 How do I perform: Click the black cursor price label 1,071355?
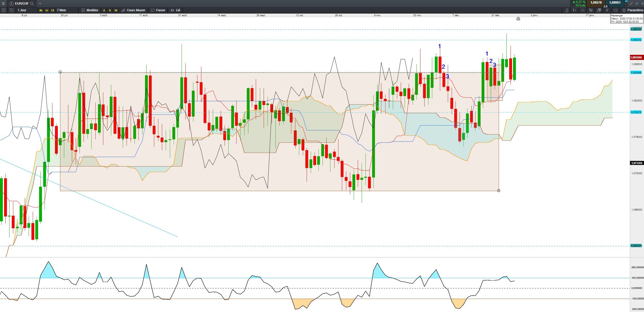636,163
